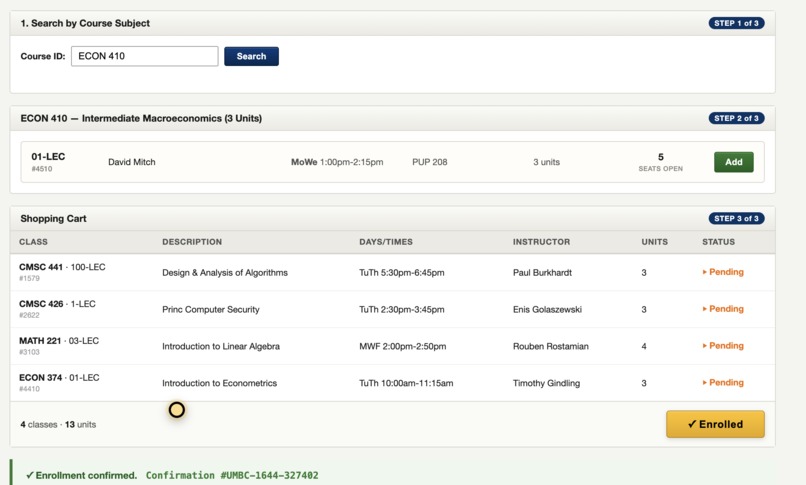Click the 3 units text in ECON 410 section
This screenshot has width=806, height=485.
(x=546, y=162)
